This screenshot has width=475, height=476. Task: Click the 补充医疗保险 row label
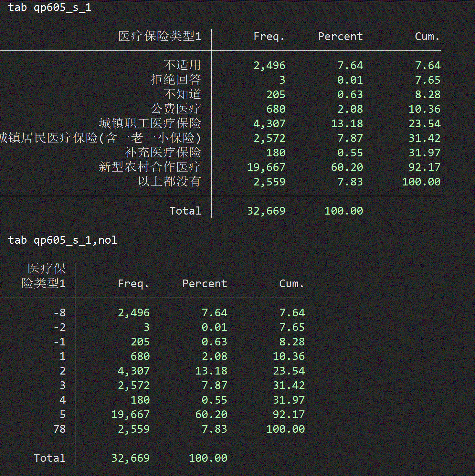point(163,153)
